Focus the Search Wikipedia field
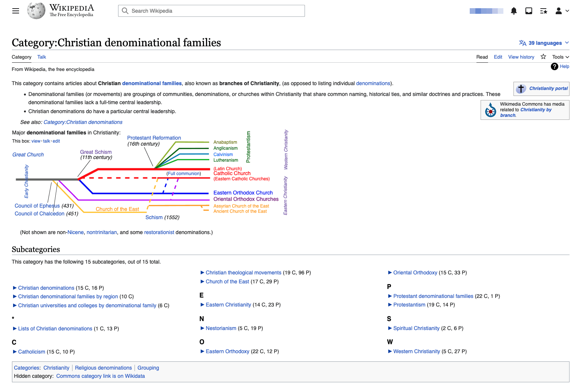577x392 pixels. point(212,11)
